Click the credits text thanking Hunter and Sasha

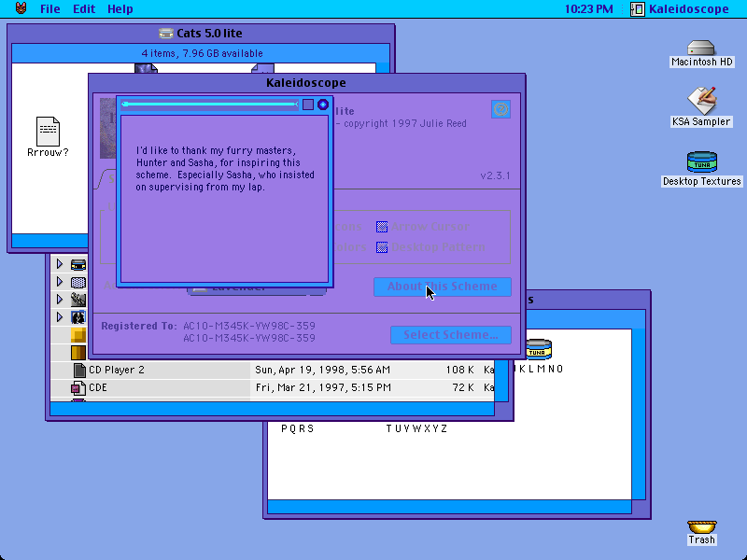pos(225,169)
